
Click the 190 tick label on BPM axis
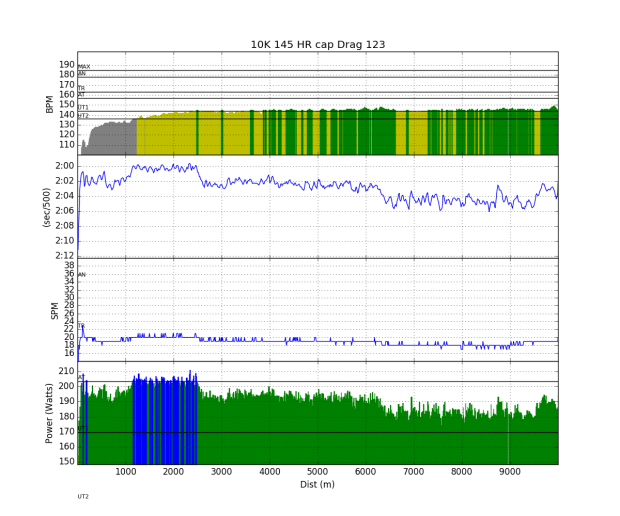click(x=66, y=64)
